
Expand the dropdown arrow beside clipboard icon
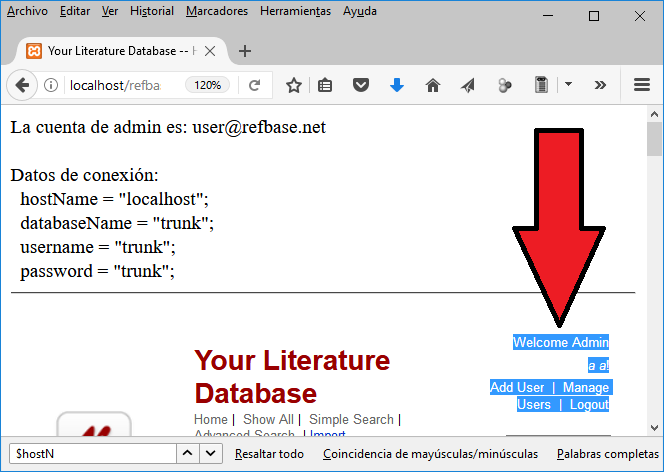568,84
